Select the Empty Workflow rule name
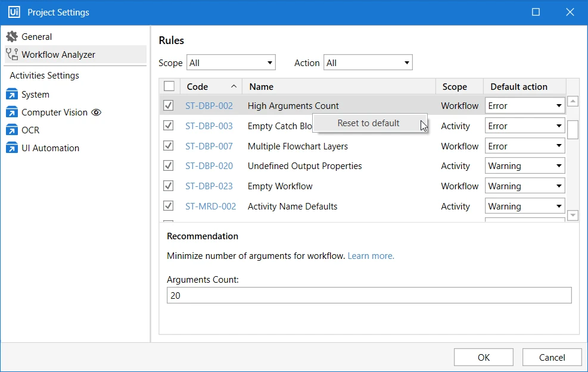588x372 pixels. coord(280,186)
